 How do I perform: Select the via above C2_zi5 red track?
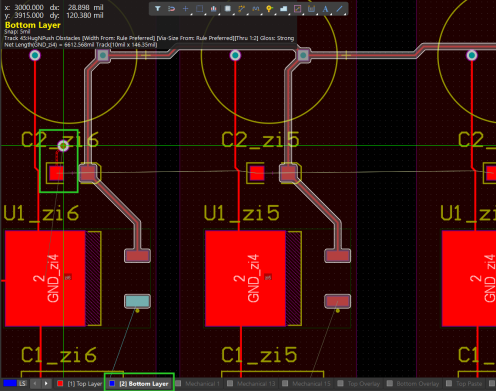235,55
